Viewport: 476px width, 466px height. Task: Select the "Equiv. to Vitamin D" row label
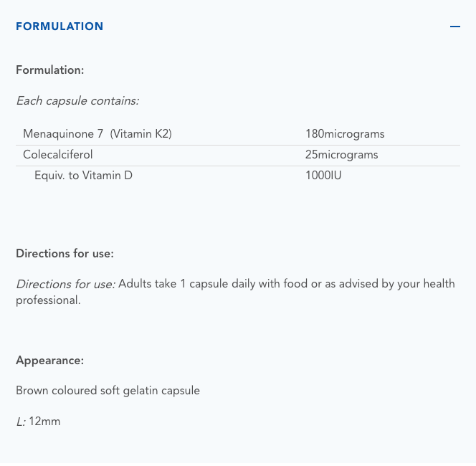point(83,176)
